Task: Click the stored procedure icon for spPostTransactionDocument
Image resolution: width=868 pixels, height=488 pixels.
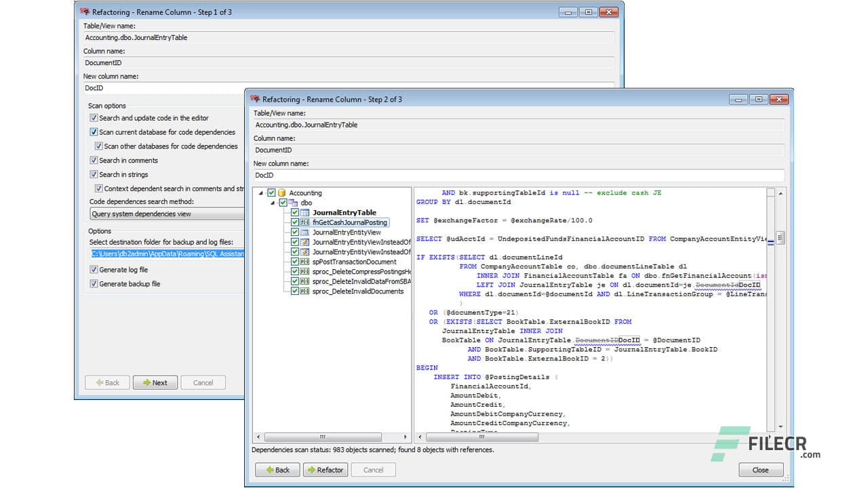Action: pos(304,262)
